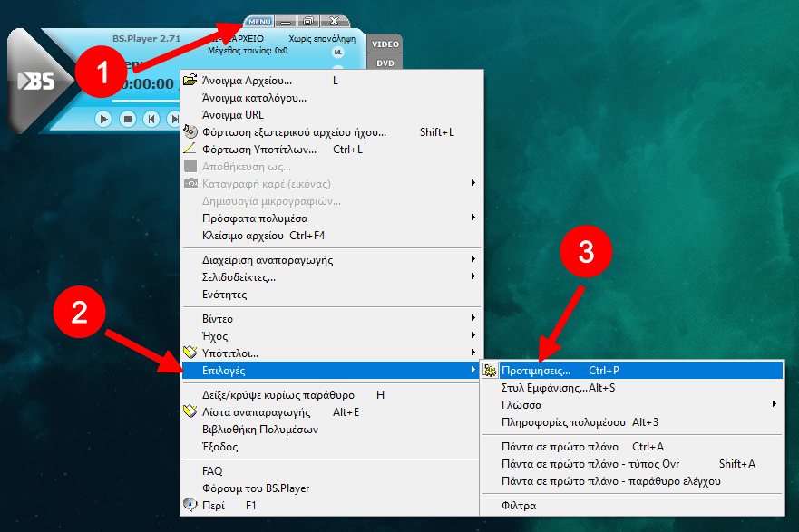The width and height of the screenshot is (799, 532).
Task: Click the open folder icon for Άνοιγμα Αρχείου
Action: [x=190, y=81]
